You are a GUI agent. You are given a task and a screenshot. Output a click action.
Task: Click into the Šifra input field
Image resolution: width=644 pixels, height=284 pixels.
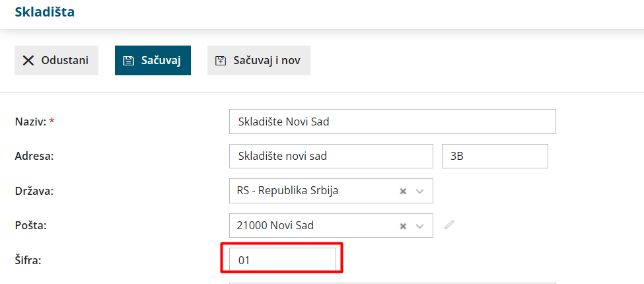coord(283,260)
